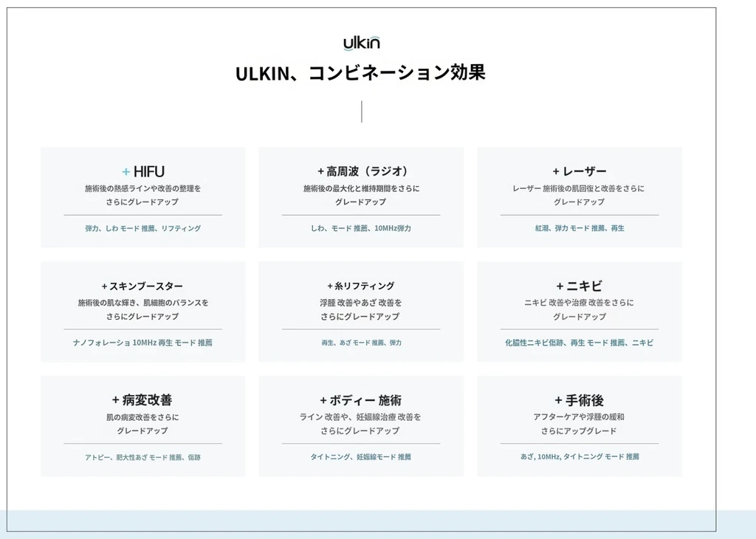756x539 pixels.
Task: Click さらにアップグレード line in 手術後 card
Action: (579, 430)
